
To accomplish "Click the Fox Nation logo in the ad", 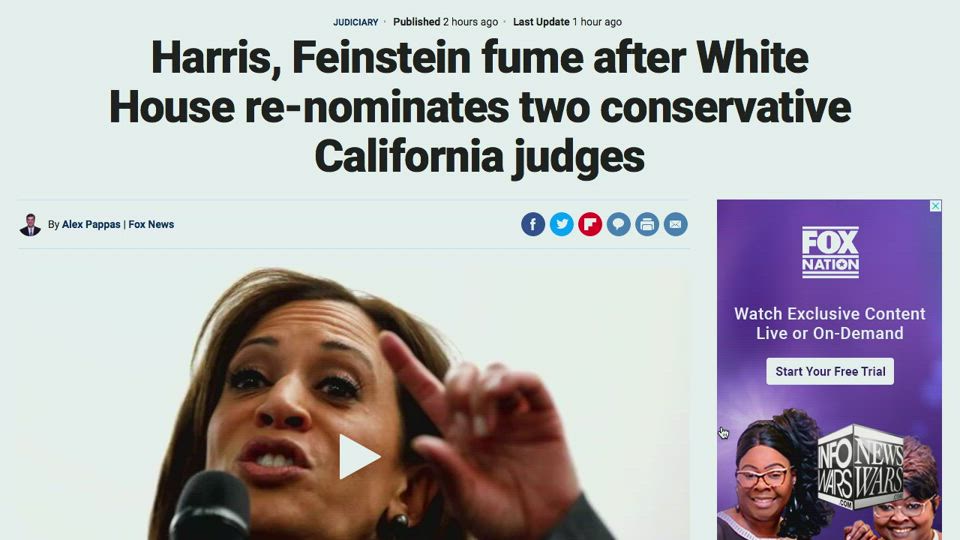I will pos(830,252).
